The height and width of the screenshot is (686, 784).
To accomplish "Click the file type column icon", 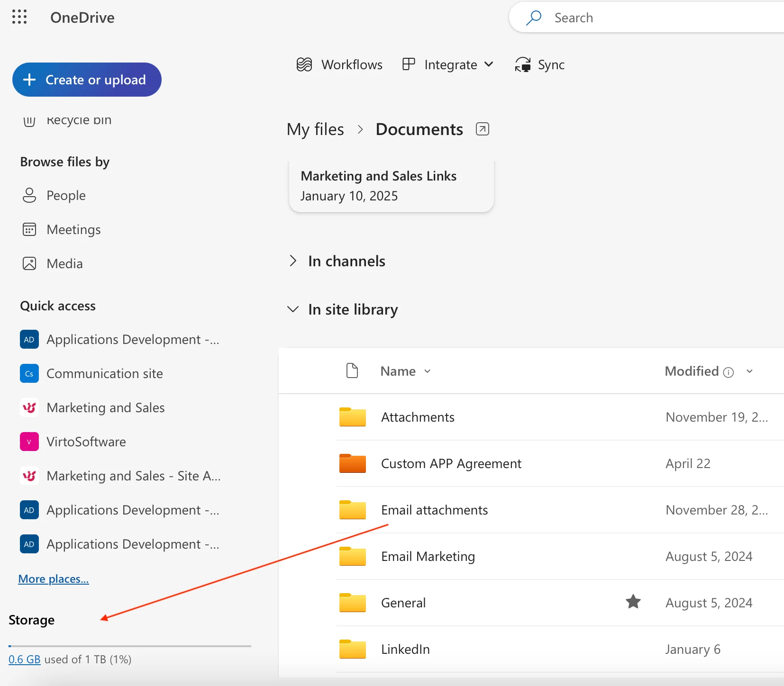I will click(352, 370).
